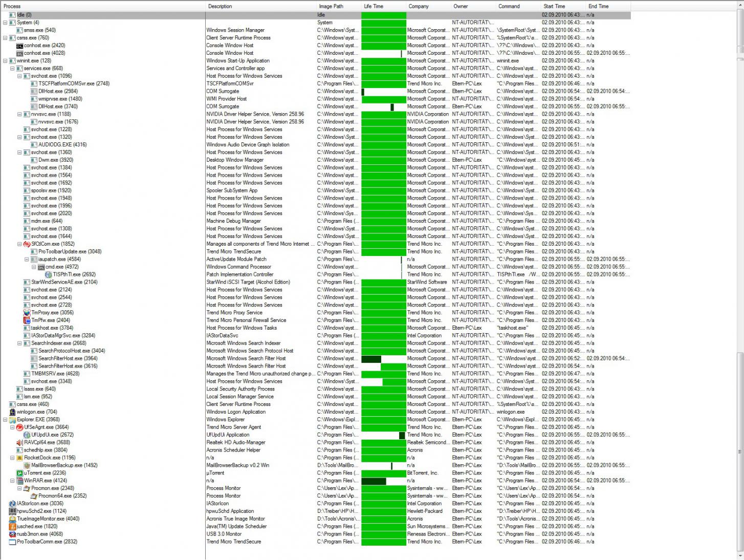This screenshot has width=744, height=560.
Task: Click the UfUpdUi.exe icon
Action: [27, 435]
